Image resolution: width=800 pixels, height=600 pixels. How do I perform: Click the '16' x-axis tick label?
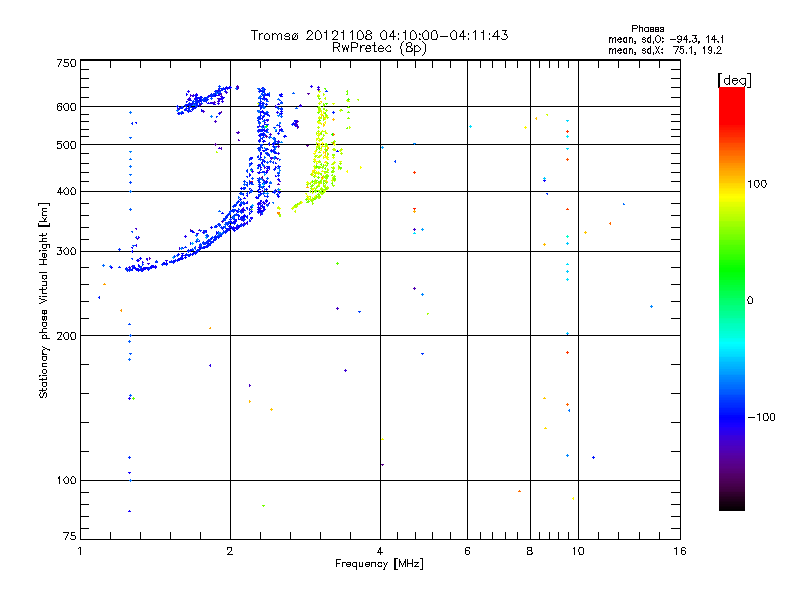680,552
